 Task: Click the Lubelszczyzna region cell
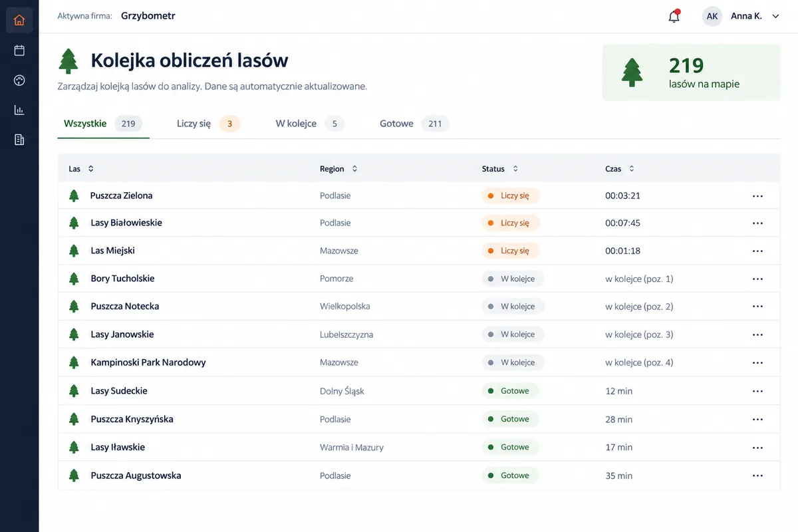pyautogui.click(x=346, y=334)
